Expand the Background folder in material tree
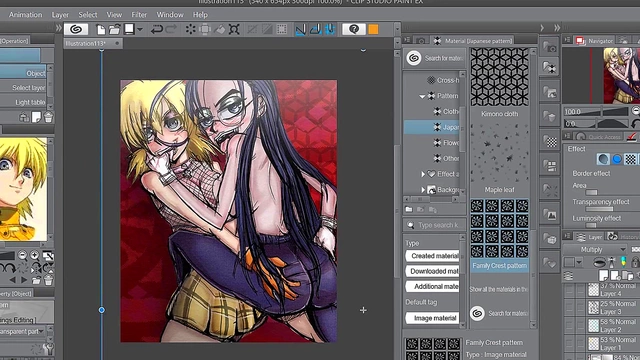Viewport: 640px width, 360px height. [x=423, y=190]
